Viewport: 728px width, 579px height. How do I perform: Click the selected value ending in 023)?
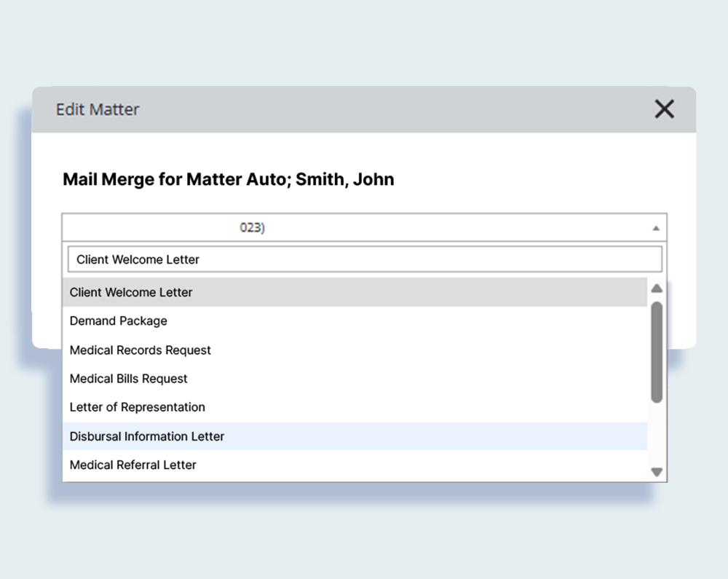click(252, 228)
